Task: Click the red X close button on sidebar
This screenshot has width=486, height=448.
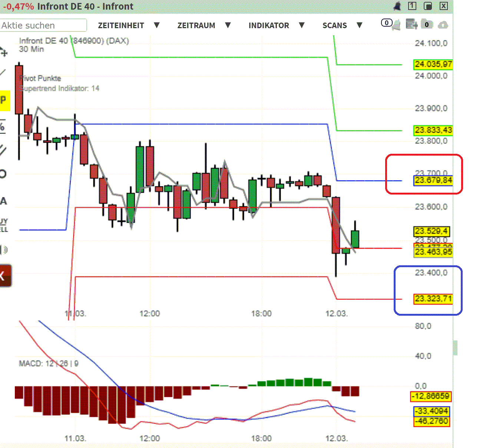Action: point(5,275)
